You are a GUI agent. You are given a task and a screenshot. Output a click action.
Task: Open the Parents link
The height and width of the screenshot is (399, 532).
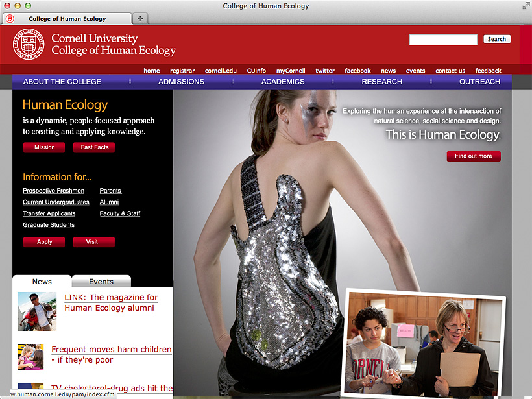point(110,191)
